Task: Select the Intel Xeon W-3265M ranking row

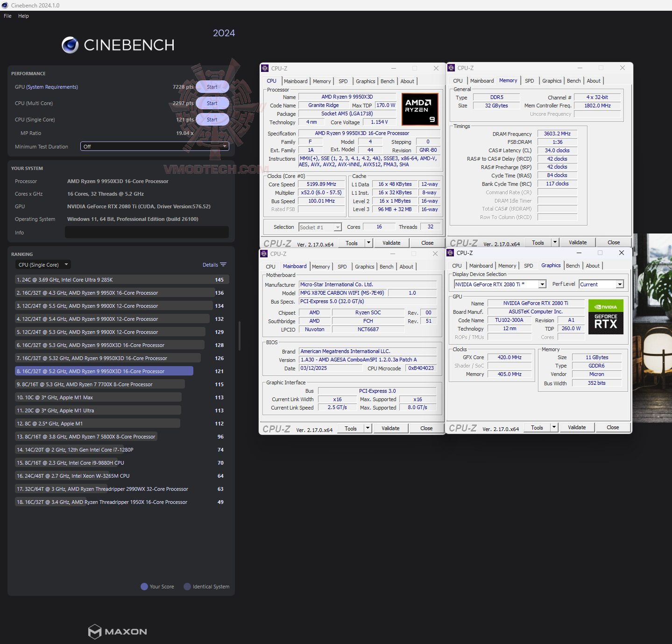Action: [122, 476]
